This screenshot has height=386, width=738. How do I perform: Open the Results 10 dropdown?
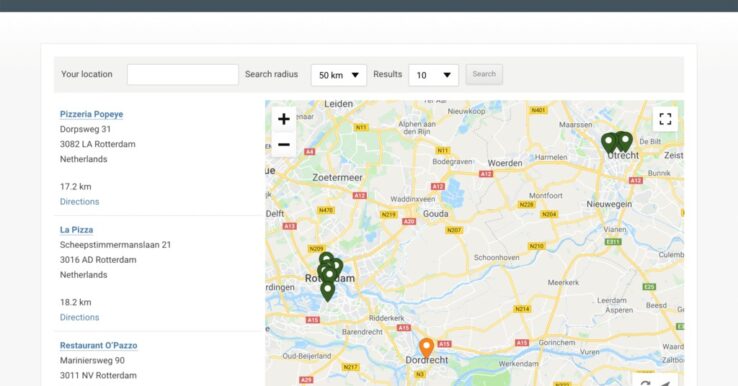[x=433, y=75]
